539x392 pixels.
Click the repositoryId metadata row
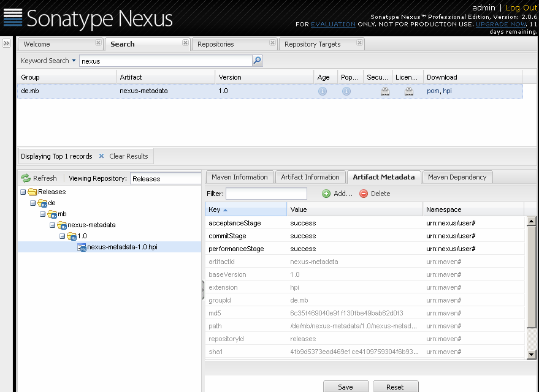[x=365, y=339]
